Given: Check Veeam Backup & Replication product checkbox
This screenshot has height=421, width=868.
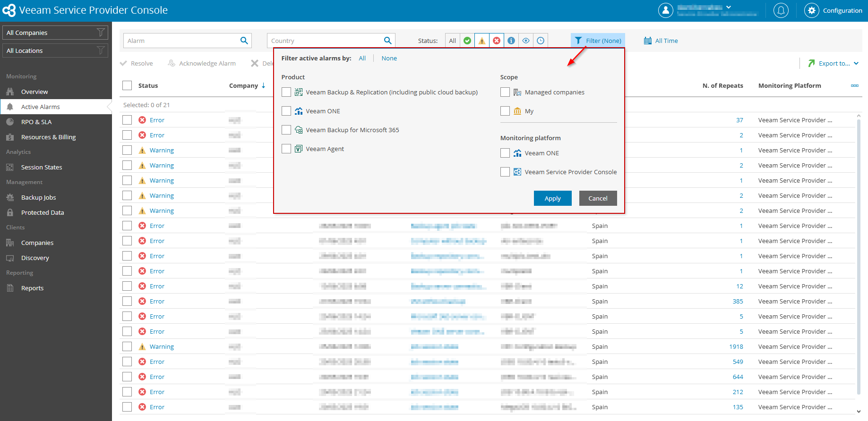Looking at the screenshot, I should (286, 92).
